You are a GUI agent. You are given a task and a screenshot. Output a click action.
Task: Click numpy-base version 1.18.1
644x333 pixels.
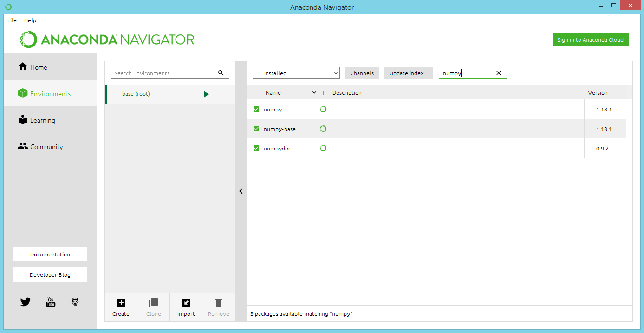coord(604,129)
